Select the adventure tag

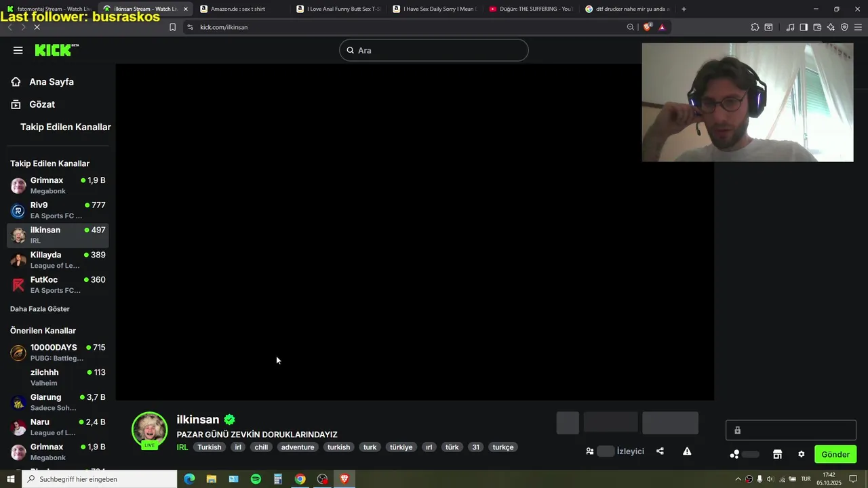click(x=298, y=447)
